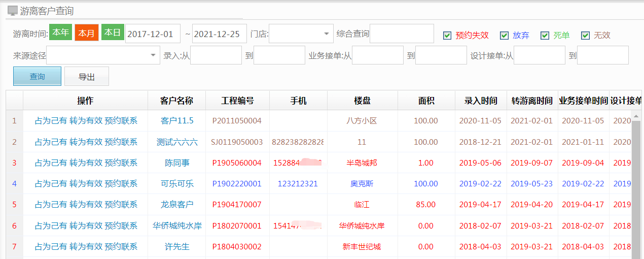Toggle the 无效 filter checkbox
644x259 pixels.
(586, 36)
